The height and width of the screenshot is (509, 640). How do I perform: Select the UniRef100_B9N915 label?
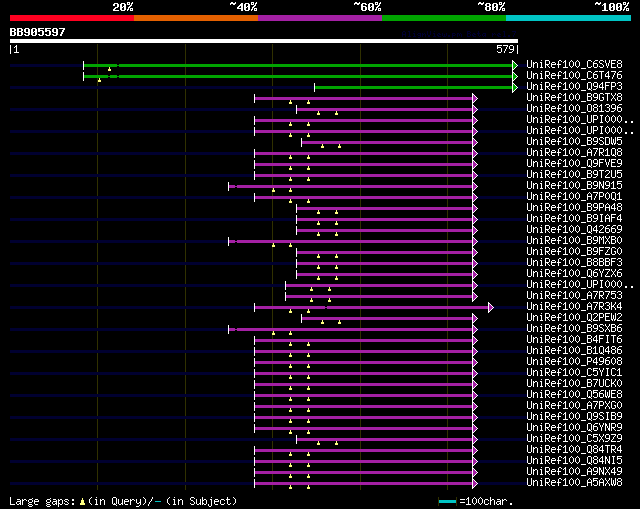pyautogui.click(x=574, y=186)
